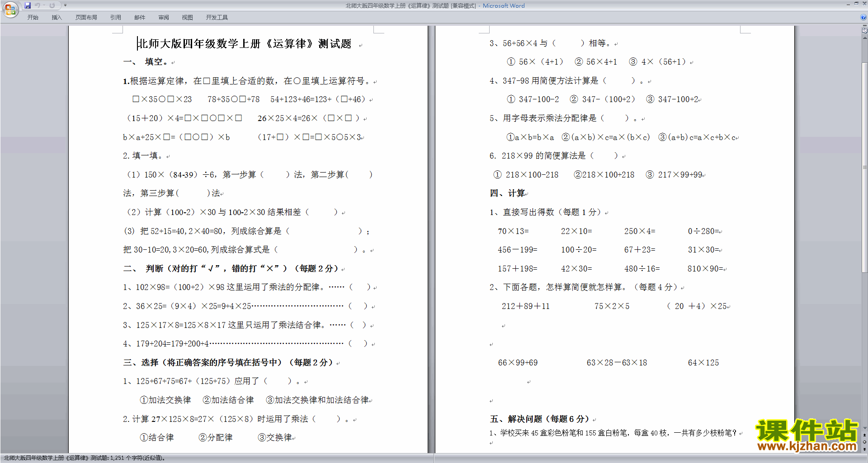Click option ③ 217×99+99
This screenshot has width=868, height=463.
(675, 175)
